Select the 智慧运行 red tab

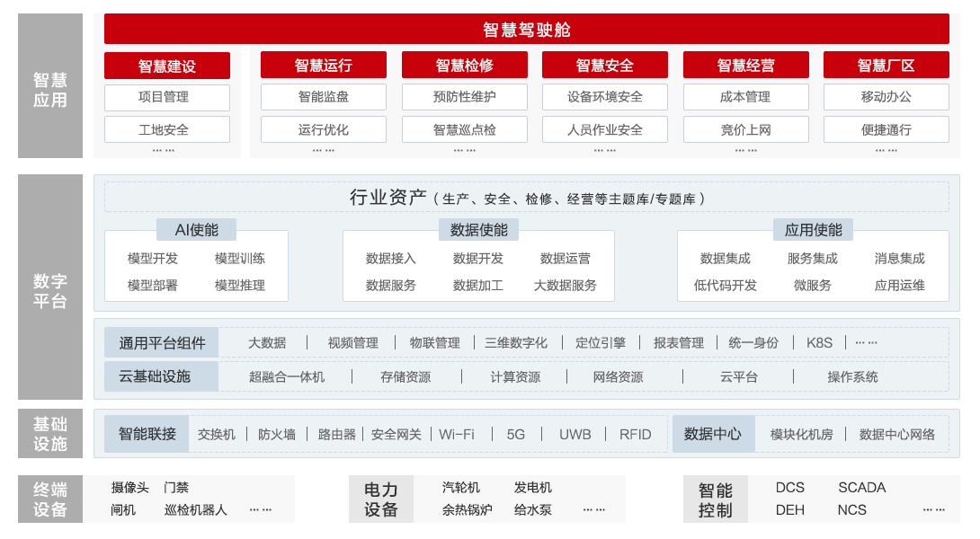coord(324,66)
